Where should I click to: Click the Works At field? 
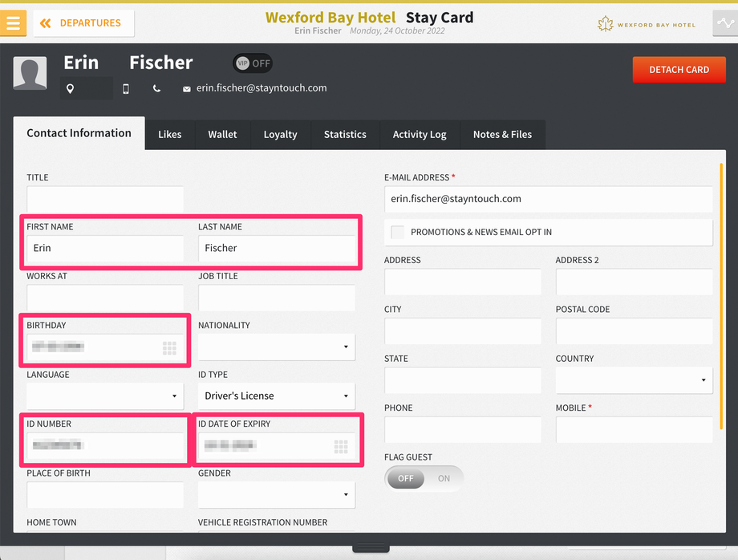pyautogui.click(x=105, y=298)
